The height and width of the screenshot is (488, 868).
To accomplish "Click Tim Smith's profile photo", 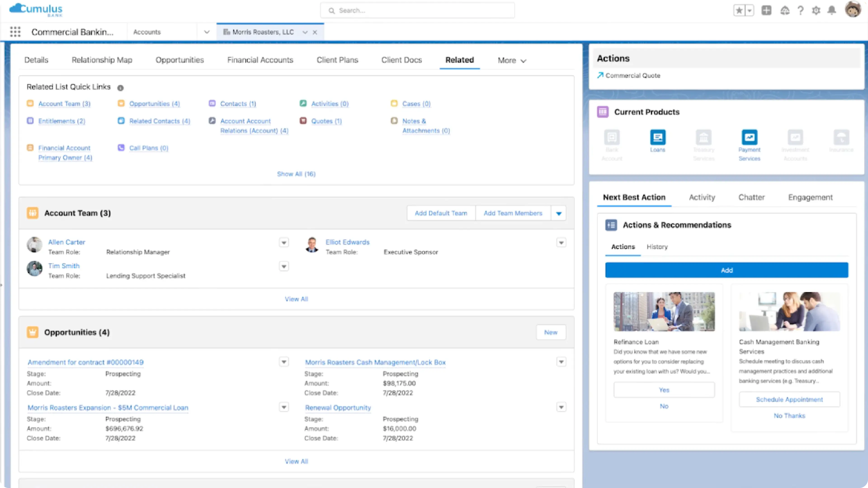I will click(34, 268).
